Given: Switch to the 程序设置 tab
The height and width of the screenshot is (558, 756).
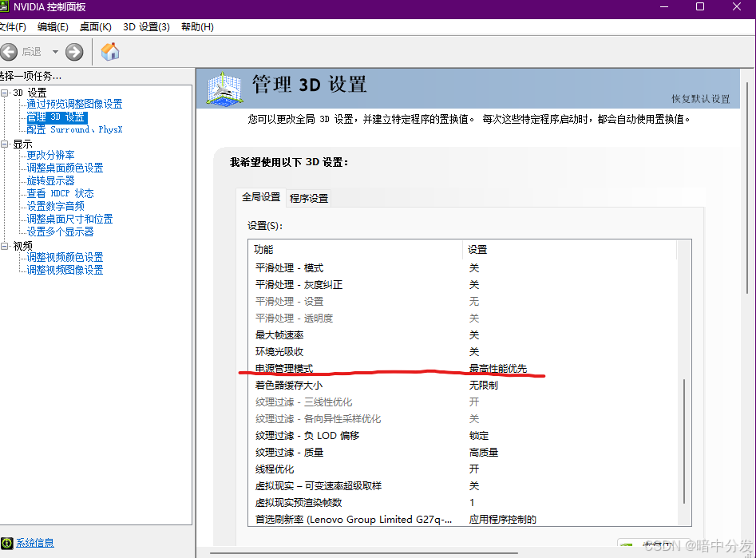Looking at the screenshot, I should tap(309, 198).
